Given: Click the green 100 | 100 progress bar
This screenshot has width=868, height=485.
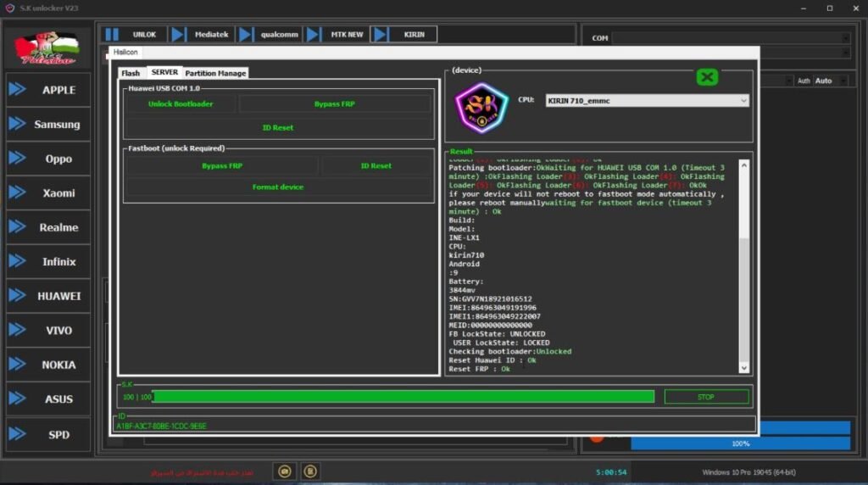Looking at the screenshot, I should [403, 397].
